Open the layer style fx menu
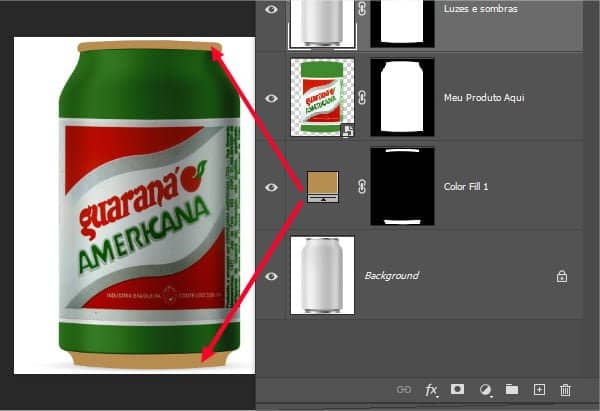 (431, 390)
